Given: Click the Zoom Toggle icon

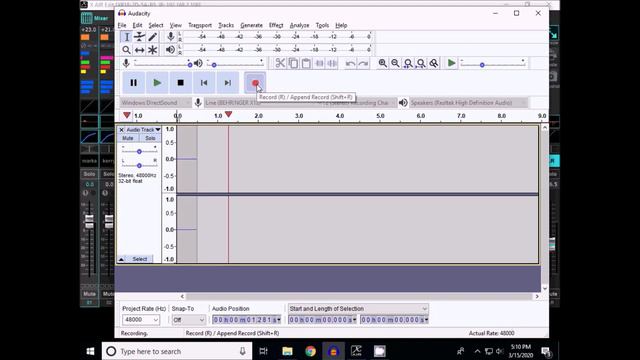Looking at the screenshot, I should 434,63.
